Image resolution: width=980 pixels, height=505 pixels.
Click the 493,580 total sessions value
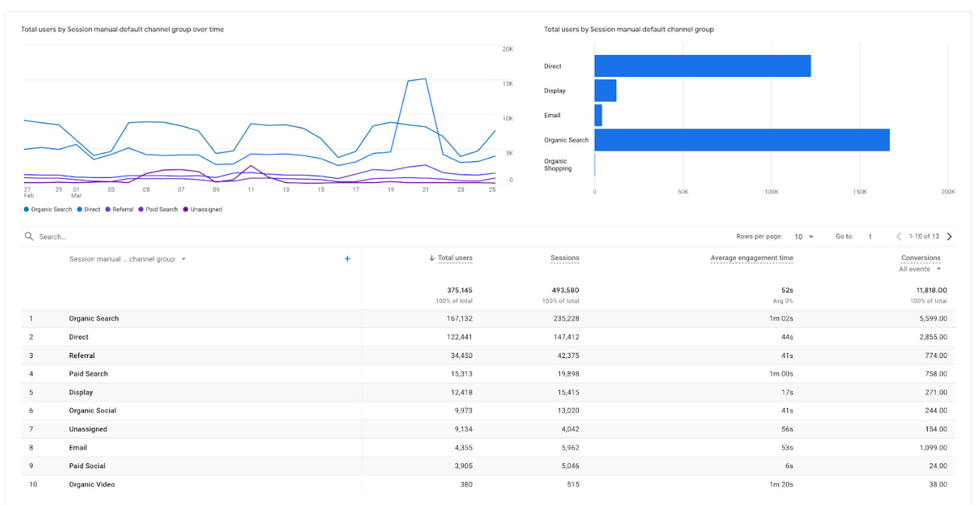[x=566, y=290]
